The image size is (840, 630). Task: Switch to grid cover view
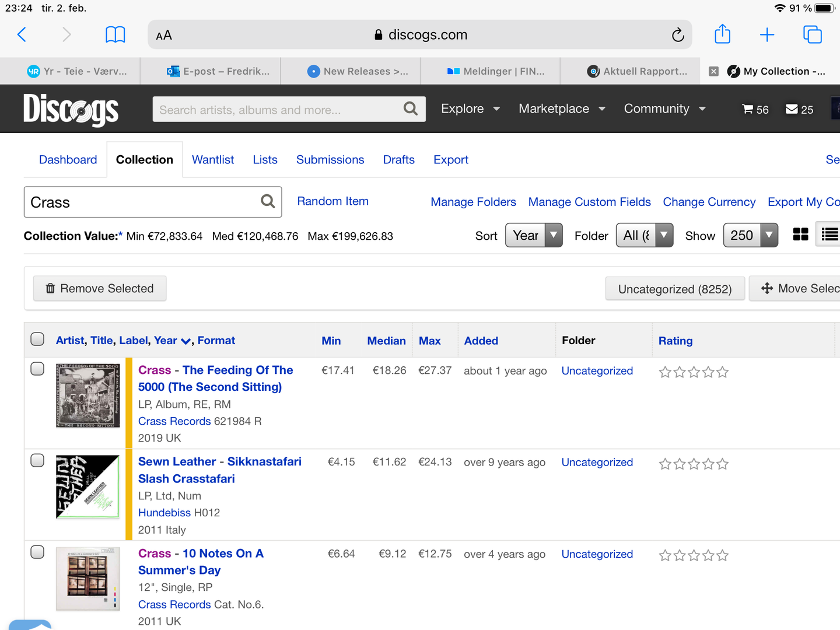[800, 235]
